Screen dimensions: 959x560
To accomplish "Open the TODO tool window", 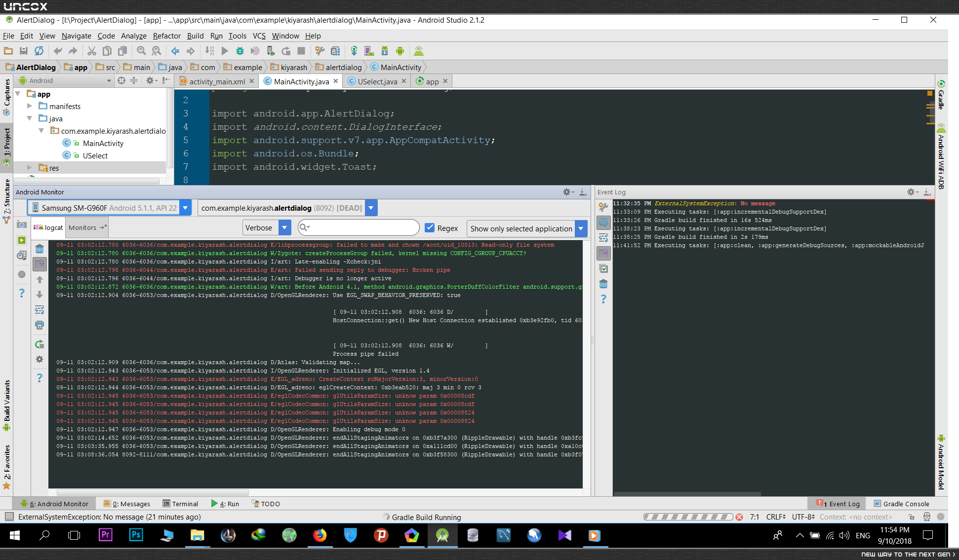I will (x=266, y=504).
